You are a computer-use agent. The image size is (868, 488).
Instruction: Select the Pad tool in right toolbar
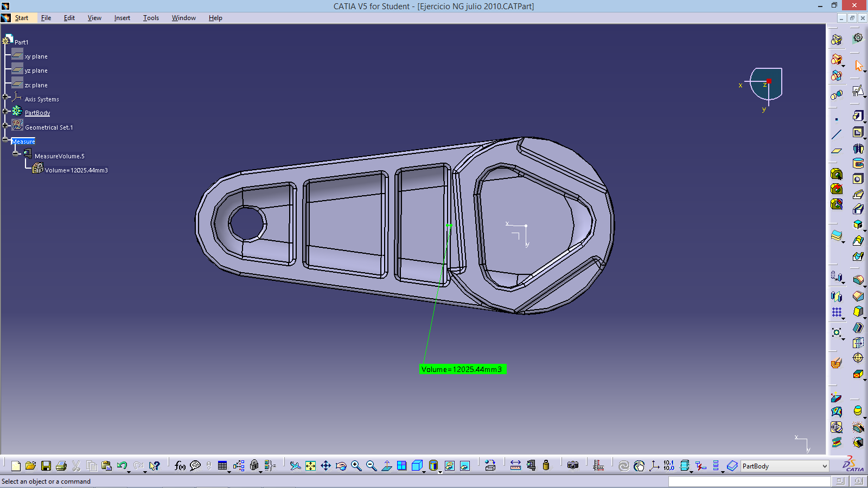(x=858, y=116)
